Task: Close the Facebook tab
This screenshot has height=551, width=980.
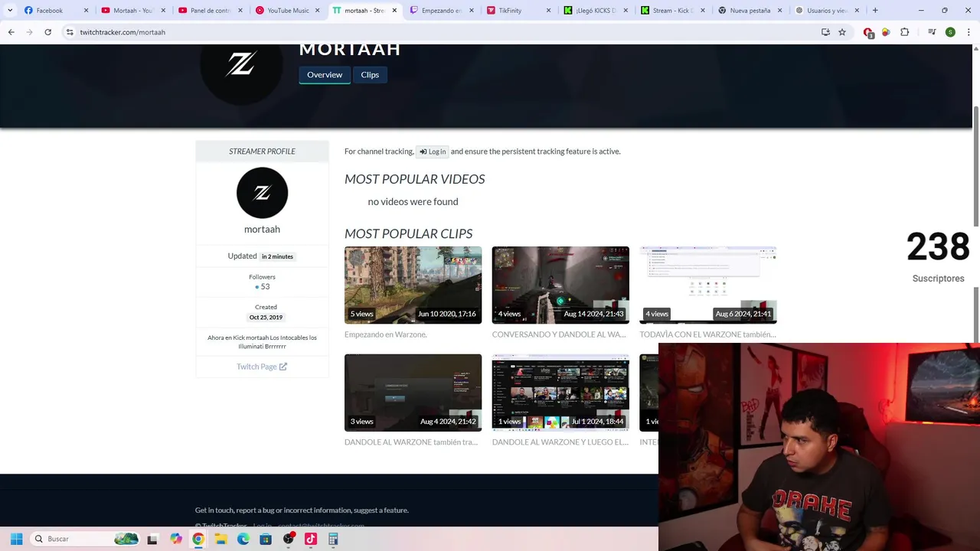Action: pyautogui.click(x=86, y=11)
